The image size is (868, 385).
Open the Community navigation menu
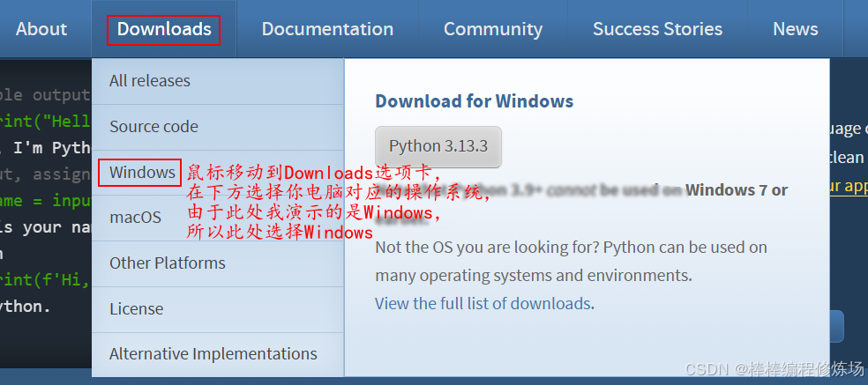click(493, 29)
